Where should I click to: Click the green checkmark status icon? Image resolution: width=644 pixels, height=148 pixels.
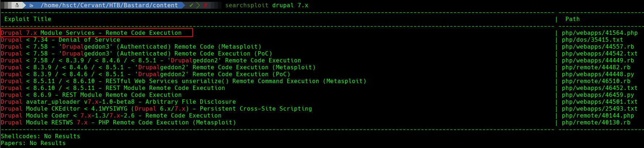[191, 5]
